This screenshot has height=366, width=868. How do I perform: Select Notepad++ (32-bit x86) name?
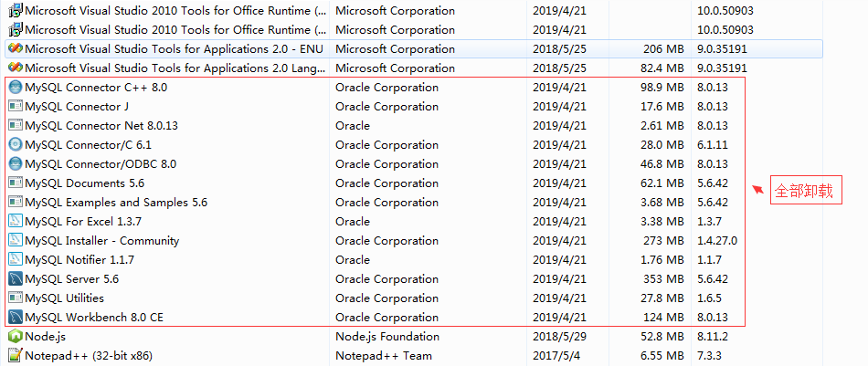[x=89, y=355]
